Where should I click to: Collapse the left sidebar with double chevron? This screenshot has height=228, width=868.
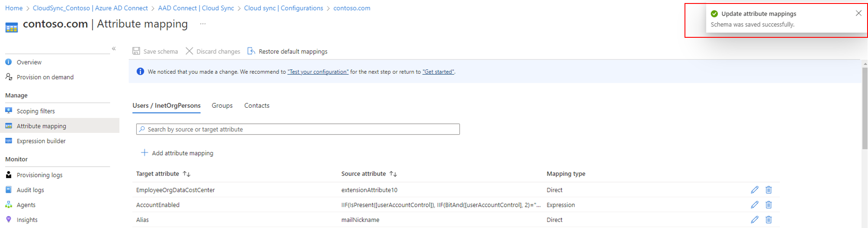click(x=114, y=49)
